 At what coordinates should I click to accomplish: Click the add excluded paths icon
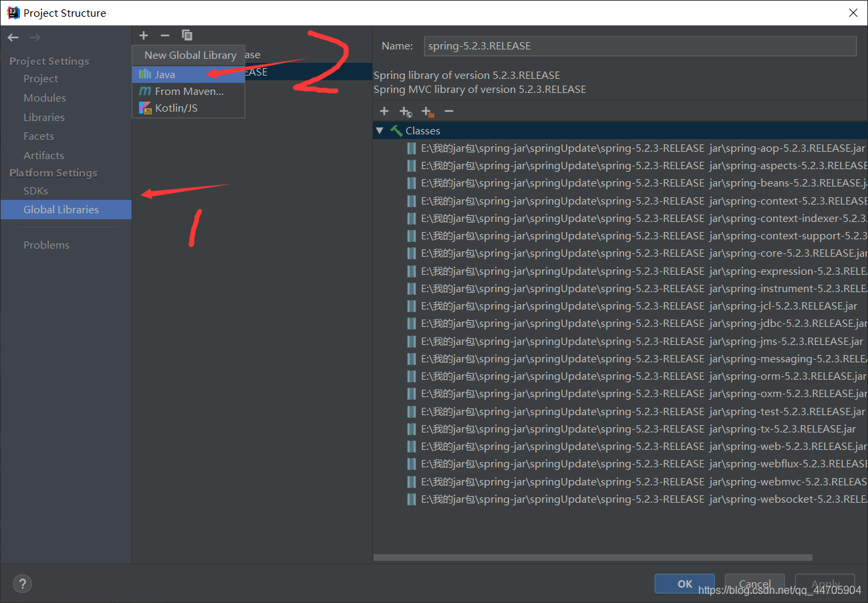pos(428,112)
